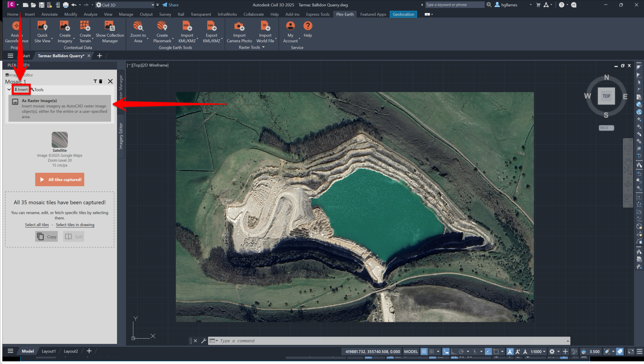Click the Select all tiles link
This screenshot has height=364, width=644.
point(37,225)
